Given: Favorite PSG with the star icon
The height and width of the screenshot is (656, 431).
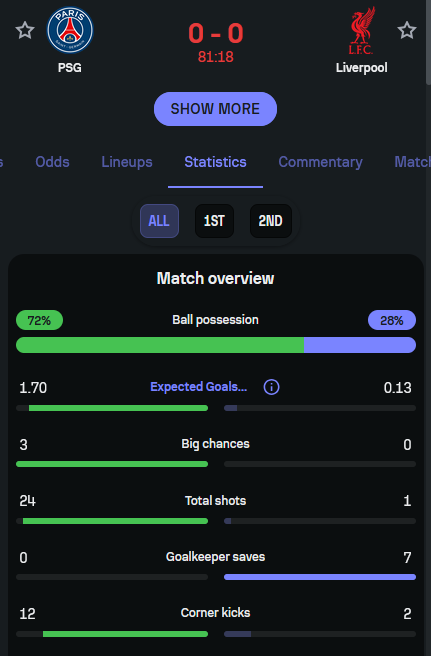Looking at the screenshot, I should click(25, 30).
